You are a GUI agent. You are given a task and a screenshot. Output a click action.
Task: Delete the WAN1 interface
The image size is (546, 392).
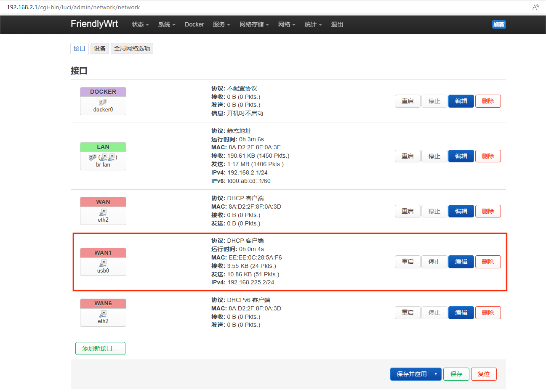pyautogui.click(x=488, y=262)
